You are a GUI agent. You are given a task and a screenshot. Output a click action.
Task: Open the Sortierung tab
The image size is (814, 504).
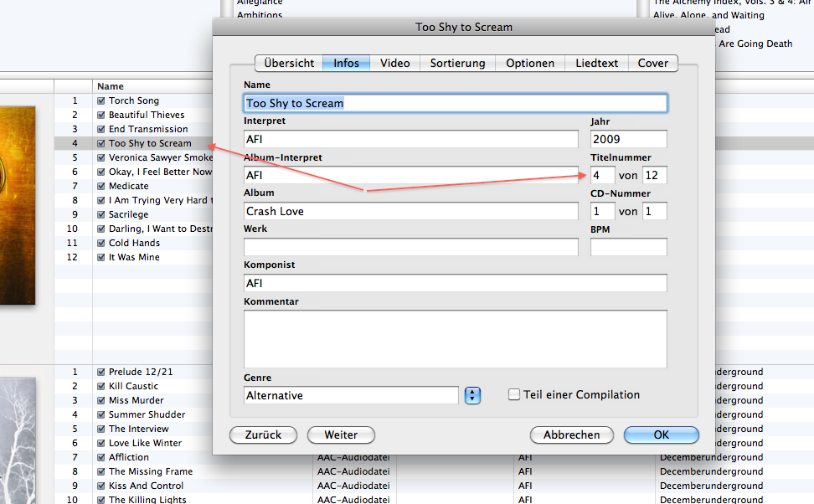point(457,64)
